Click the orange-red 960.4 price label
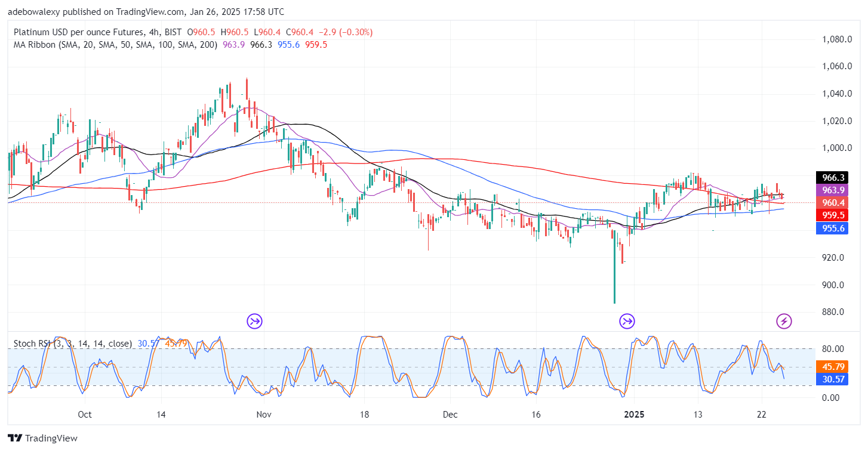 pyautogui.click(x=832, y=202)
